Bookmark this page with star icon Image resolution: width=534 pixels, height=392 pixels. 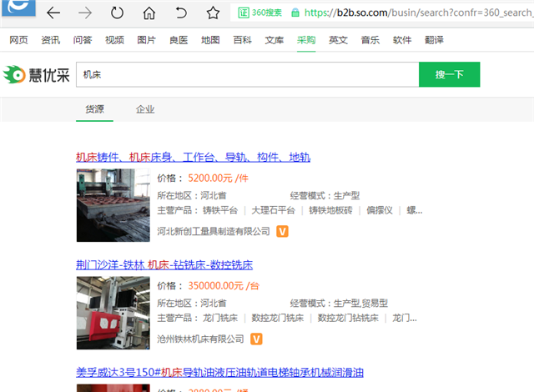coord(213,13)
